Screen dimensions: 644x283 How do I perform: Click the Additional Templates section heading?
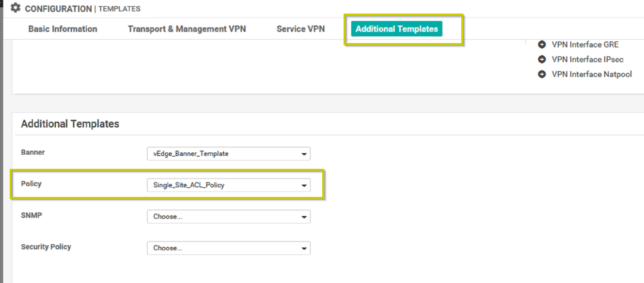70,124
